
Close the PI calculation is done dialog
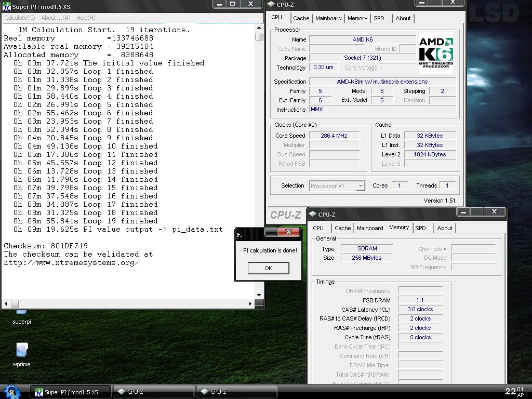coord(288,232)
